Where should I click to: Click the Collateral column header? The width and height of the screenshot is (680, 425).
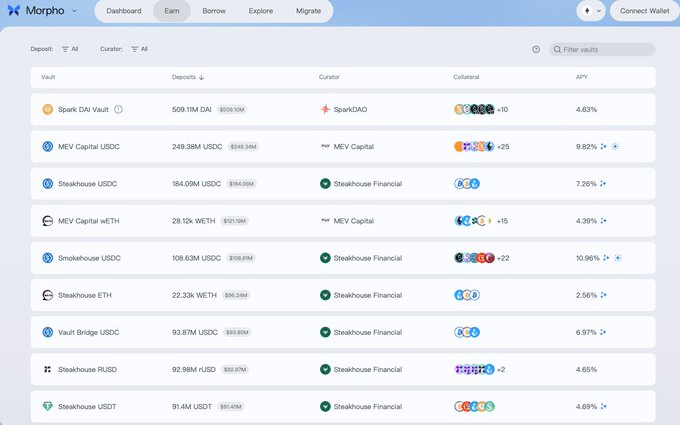click(x=466, y=77)
